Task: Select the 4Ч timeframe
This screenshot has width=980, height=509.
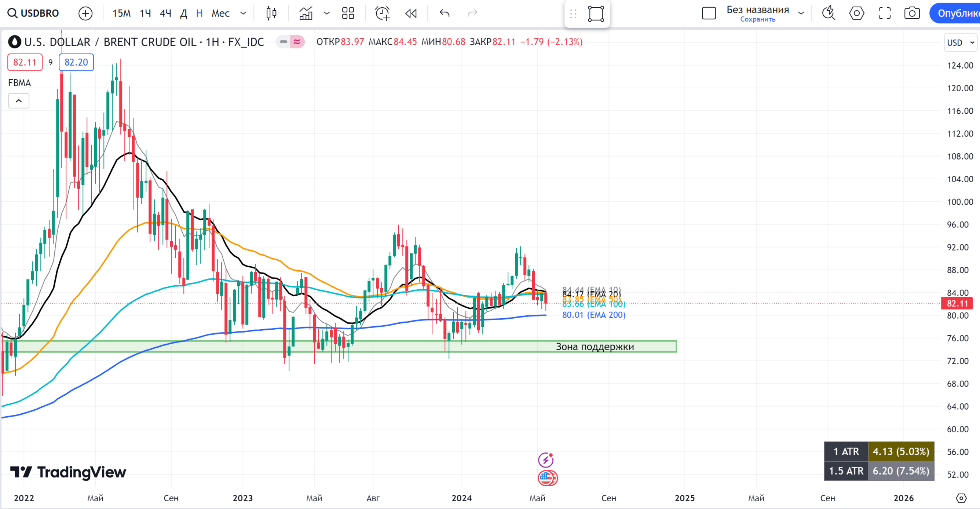Action: coord(165,13)
